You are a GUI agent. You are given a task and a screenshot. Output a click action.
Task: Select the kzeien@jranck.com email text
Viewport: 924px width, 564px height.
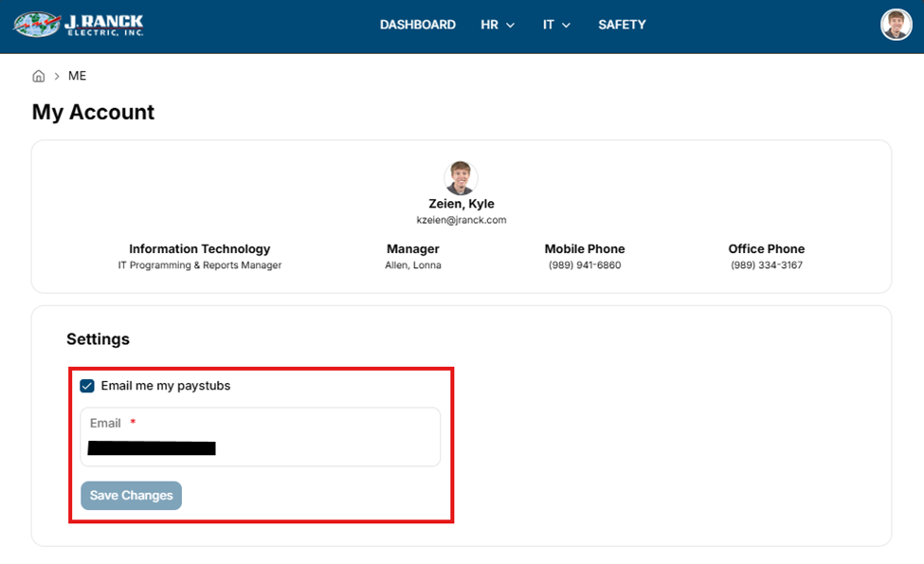461,220
